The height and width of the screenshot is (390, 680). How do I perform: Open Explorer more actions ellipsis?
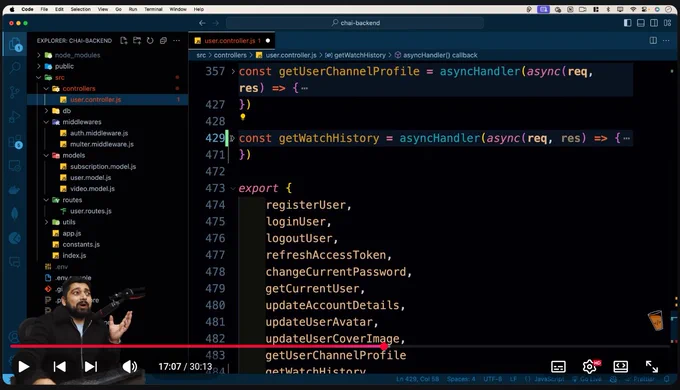pyautogui.click(x=177, y=40)
